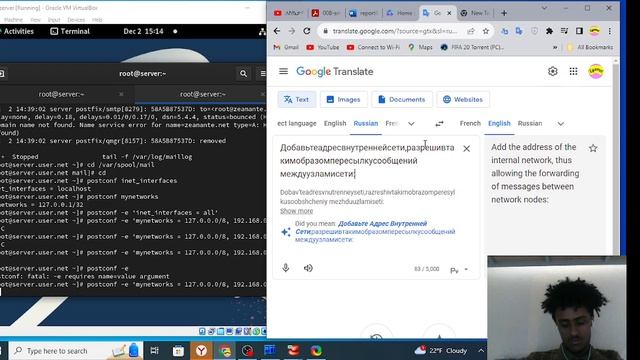This screenshot has width=640, height=360.
Task: Select the Detect language source option
Action: pyautogui.click(x=297, y=123)
